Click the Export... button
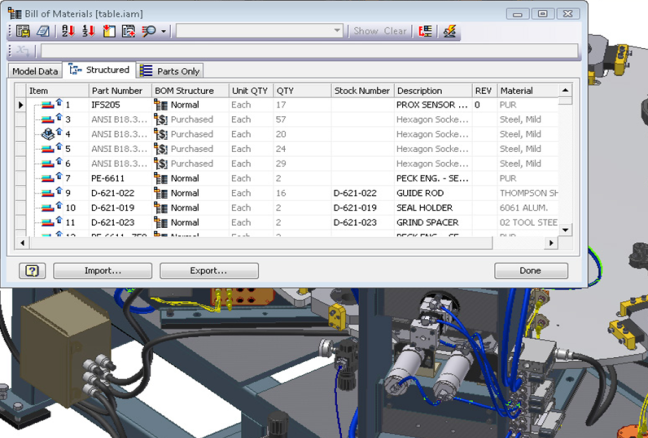 pos(209,271)
